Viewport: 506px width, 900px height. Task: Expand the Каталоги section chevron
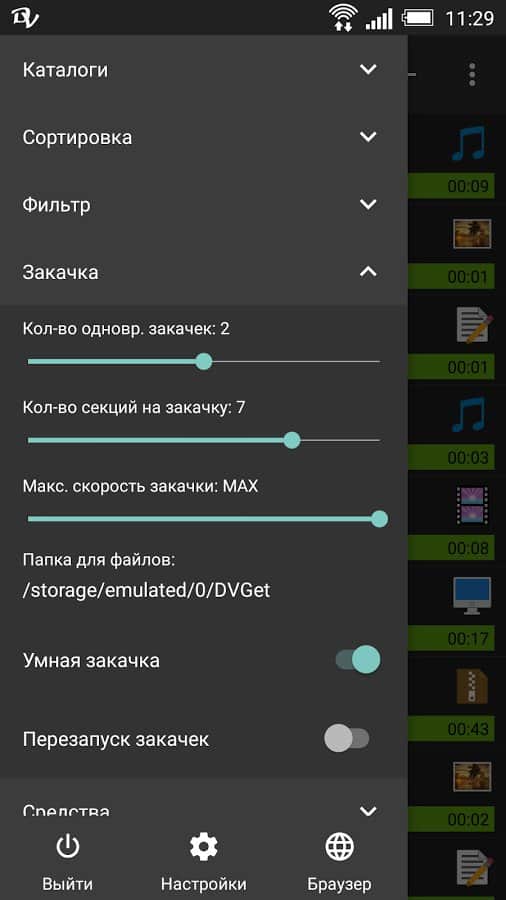(x=368, y=69)
